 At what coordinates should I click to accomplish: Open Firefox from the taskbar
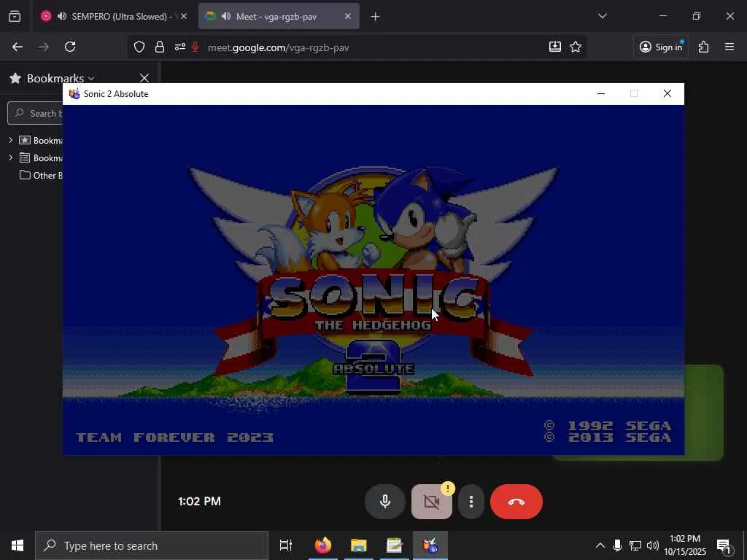pos(323,545)
